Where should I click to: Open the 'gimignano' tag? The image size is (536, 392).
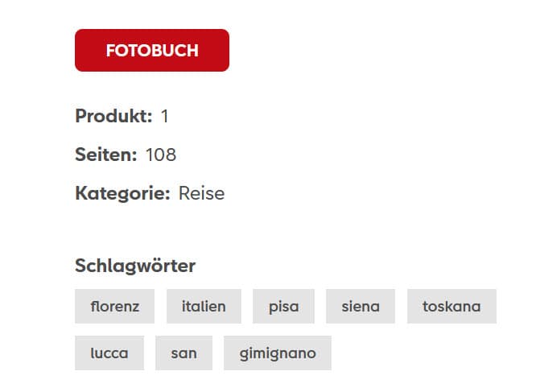pyautogui.click(x=278, y=353)
